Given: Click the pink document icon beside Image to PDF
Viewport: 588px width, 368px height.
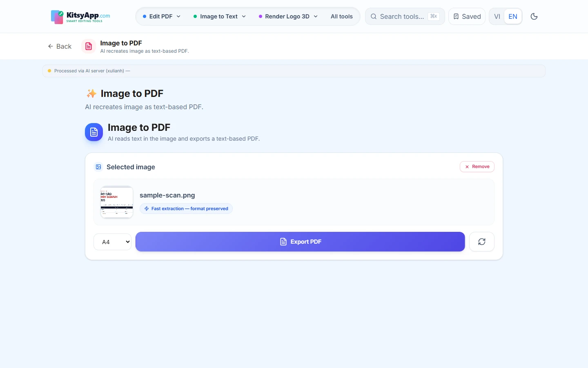Looking at the screenshot, I should point(89,46).
